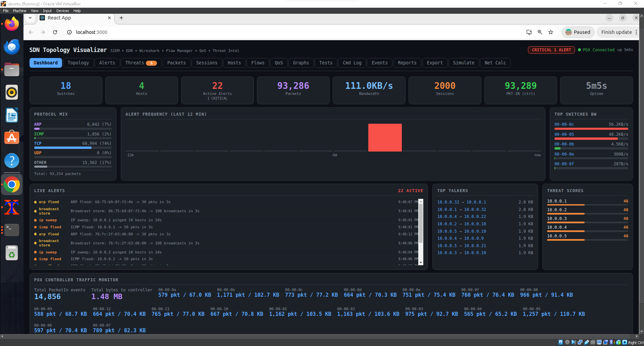Viewport: 644px width, 346px height.
Task: Switch to the Topology tab
Action: 78,63
